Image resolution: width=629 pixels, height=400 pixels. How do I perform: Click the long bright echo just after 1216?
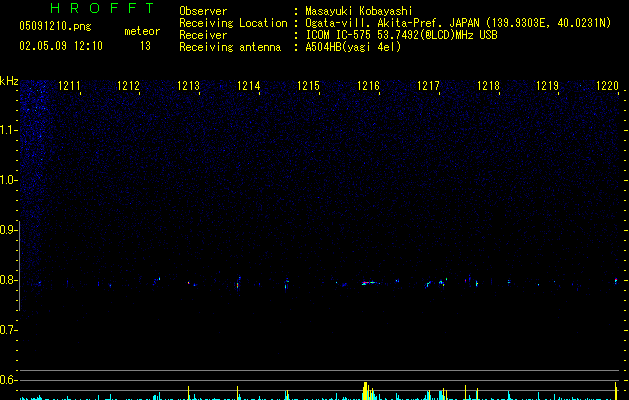(x=370, y=283)
